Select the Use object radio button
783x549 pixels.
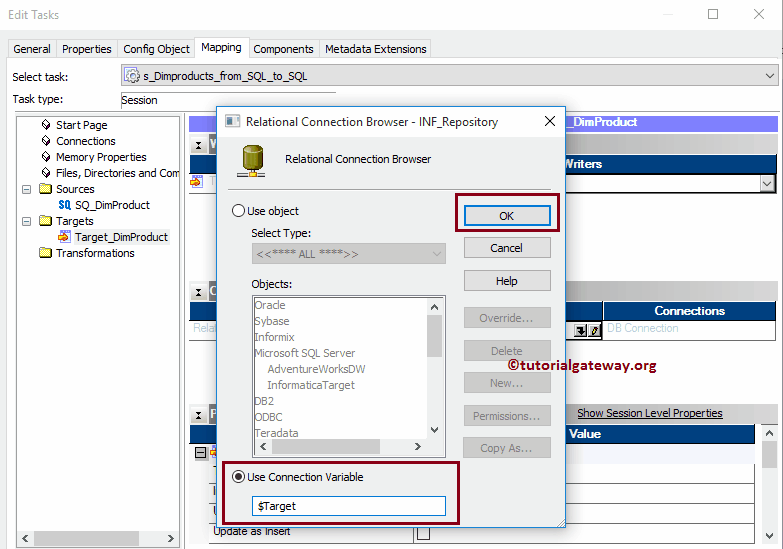(x=238, y=210)
